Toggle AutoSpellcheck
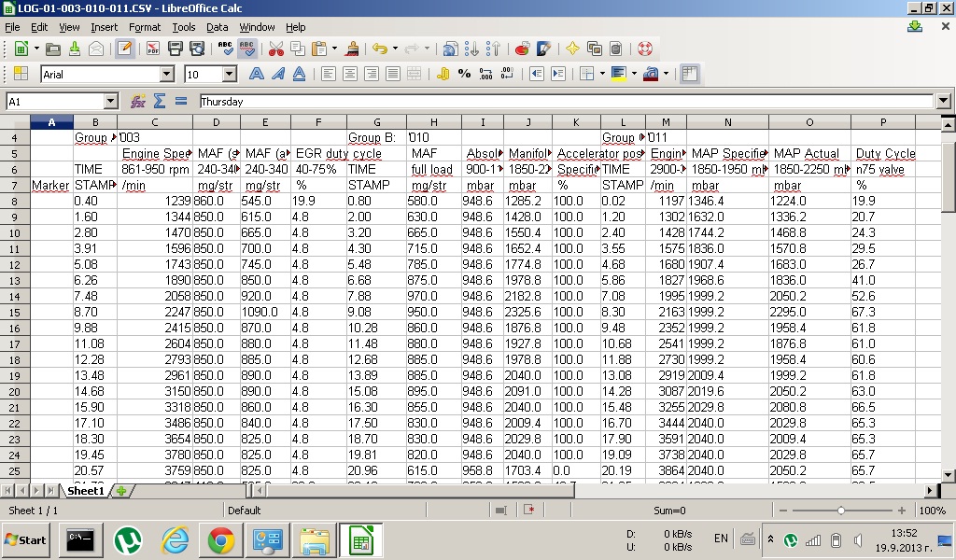956x560 pixels. pyautogui.click(x=247, y=49)
